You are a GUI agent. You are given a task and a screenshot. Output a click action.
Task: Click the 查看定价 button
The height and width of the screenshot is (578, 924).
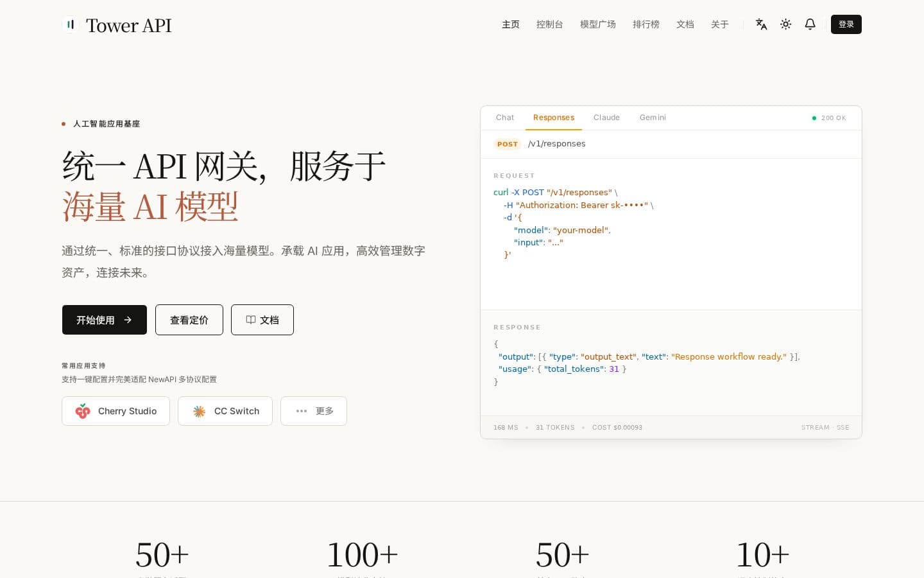click(x=189, y=320)
